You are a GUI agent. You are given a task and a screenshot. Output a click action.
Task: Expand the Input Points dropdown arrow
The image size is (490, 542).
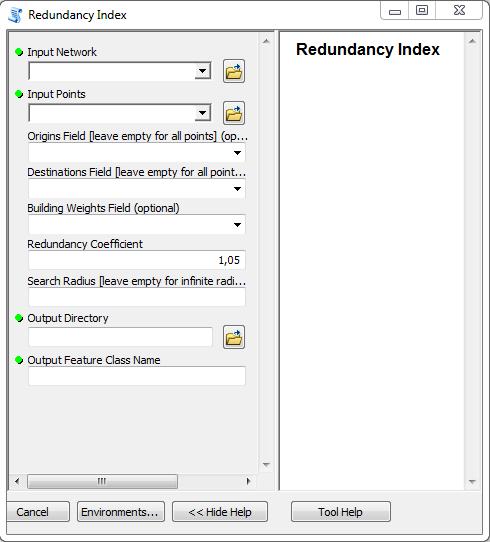202,113
